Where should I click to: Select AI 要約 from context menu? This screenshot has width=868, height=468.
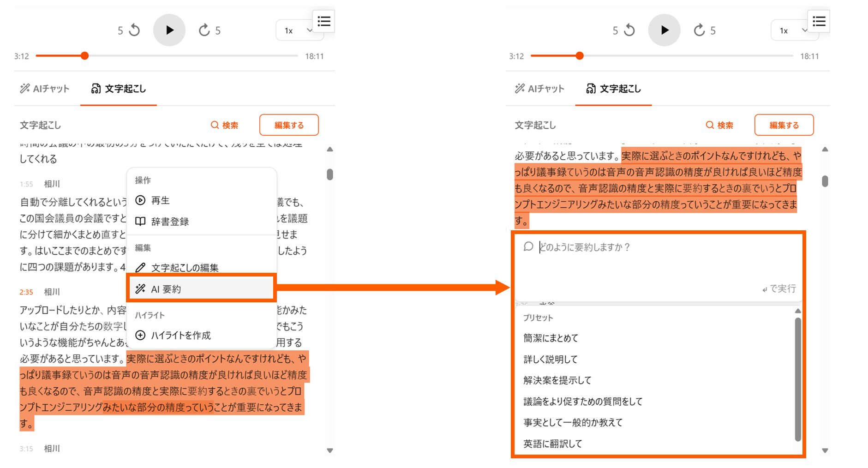coord(202,289)
